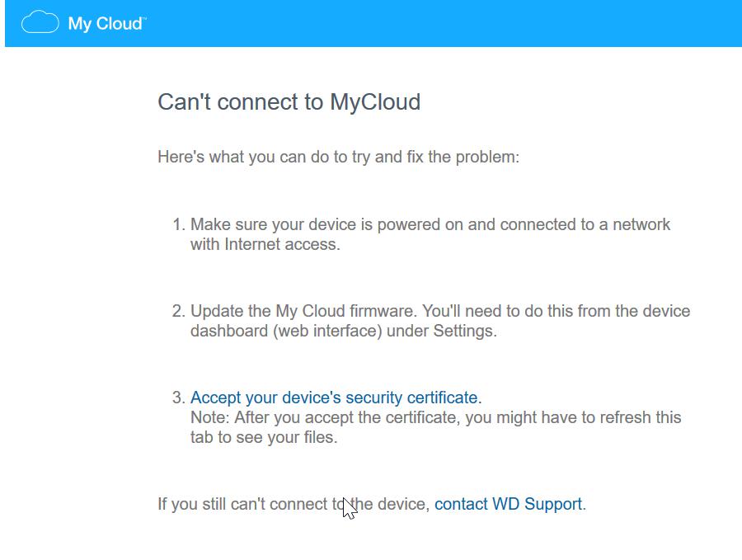Click the 'Note: After you accept the certificate' line
Image resolution: width=742 pixels, height=560 pixels.
(435, 417)
